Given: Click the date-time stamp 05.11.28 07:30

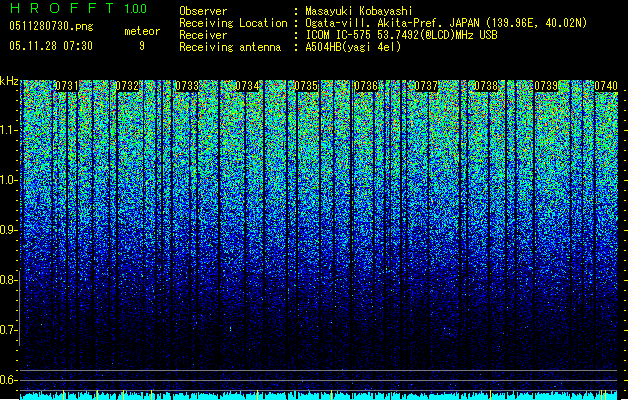Looking at the screenshot, I should click(x=51, y=46).
